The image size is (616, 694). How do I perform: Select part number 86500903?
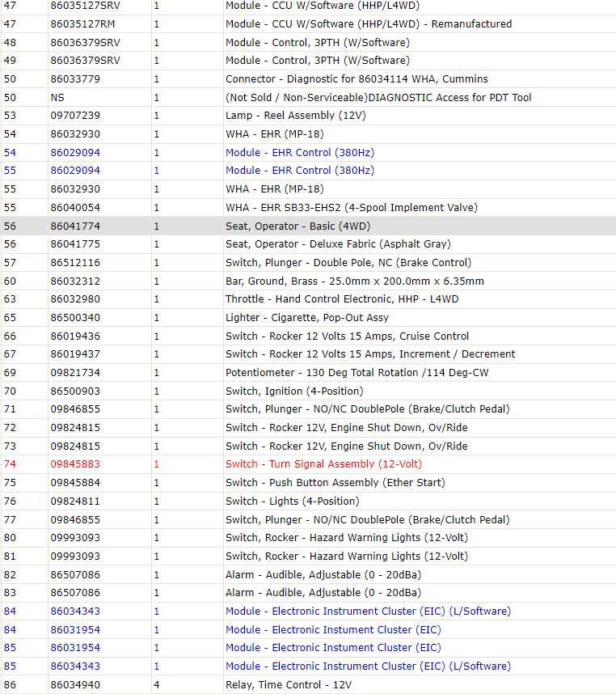coord(75,391)
